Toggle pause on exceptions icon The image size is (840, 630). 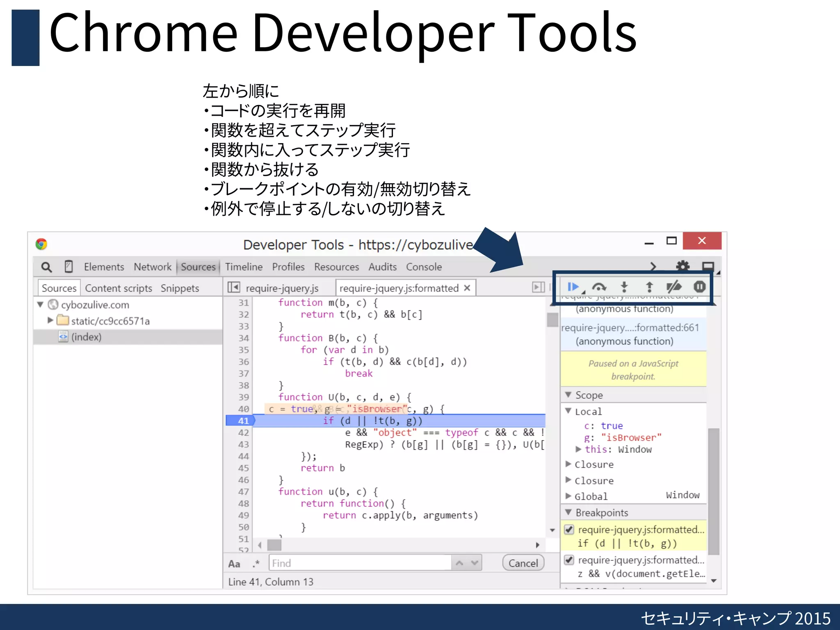pyautogui.click(x=699, y=287)
